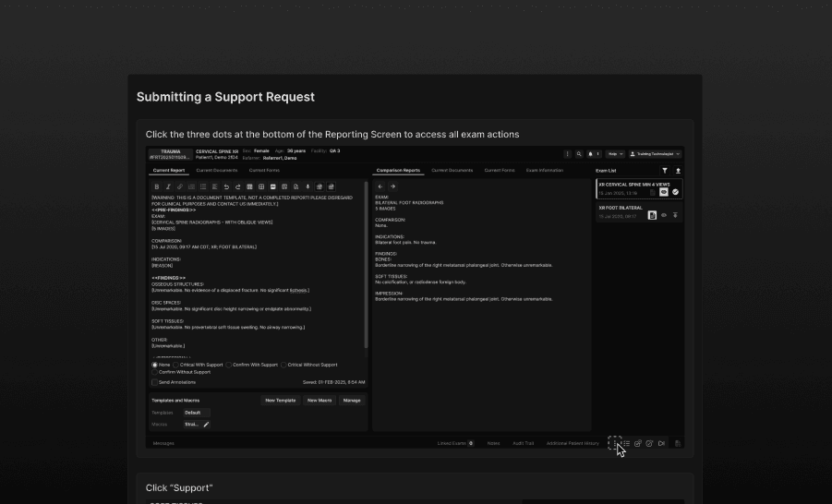Switch to the Comparison Reports tab
Screen dimensions: 832x504
(x=398, y=170)
